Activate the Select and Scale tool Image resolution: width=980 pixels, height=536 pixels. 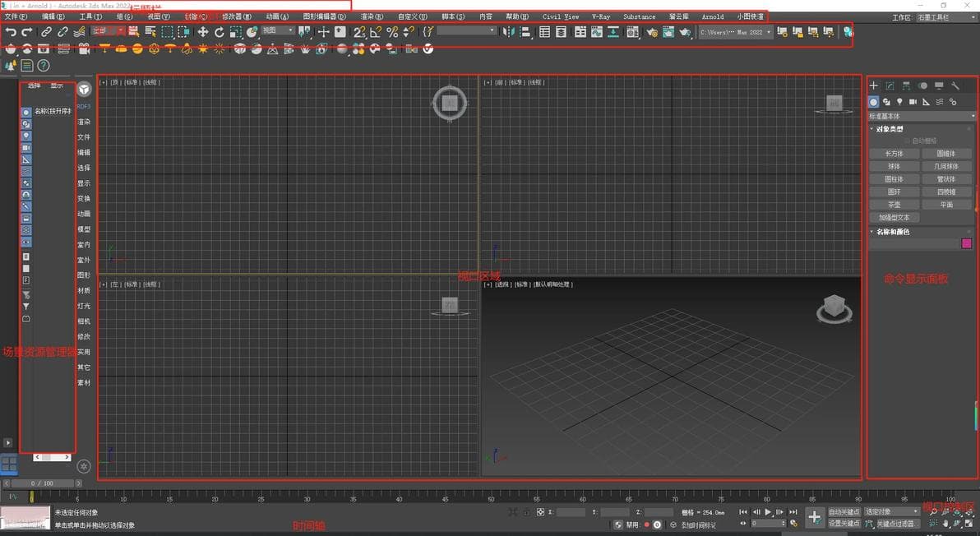click(x=236, y=32)
